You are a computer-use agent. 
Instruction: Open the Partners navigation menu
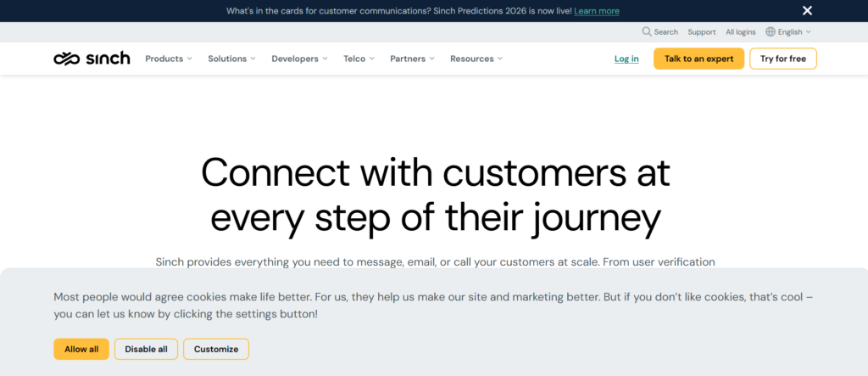click(x=412, y=59)
